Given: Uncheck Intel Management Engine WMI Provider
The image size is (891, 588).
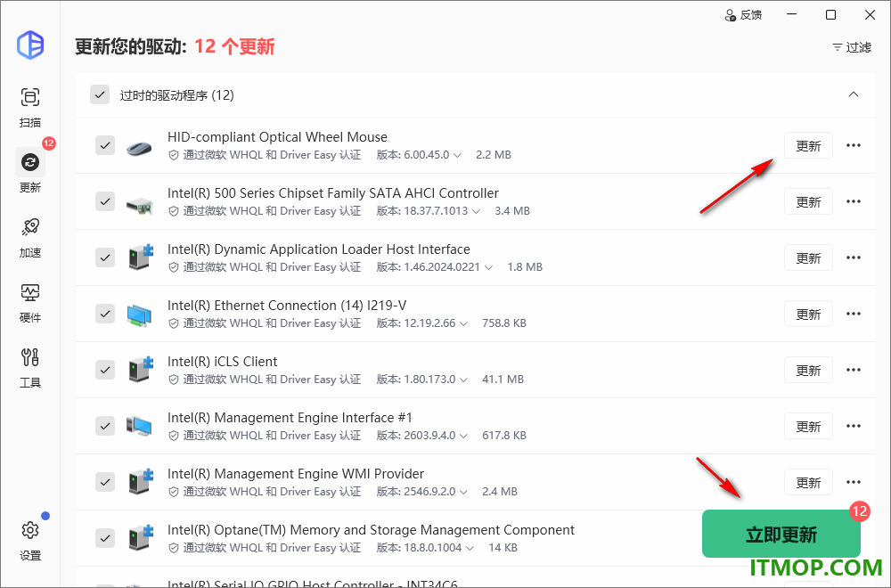Looking at the screenshot, I should 105,482.
